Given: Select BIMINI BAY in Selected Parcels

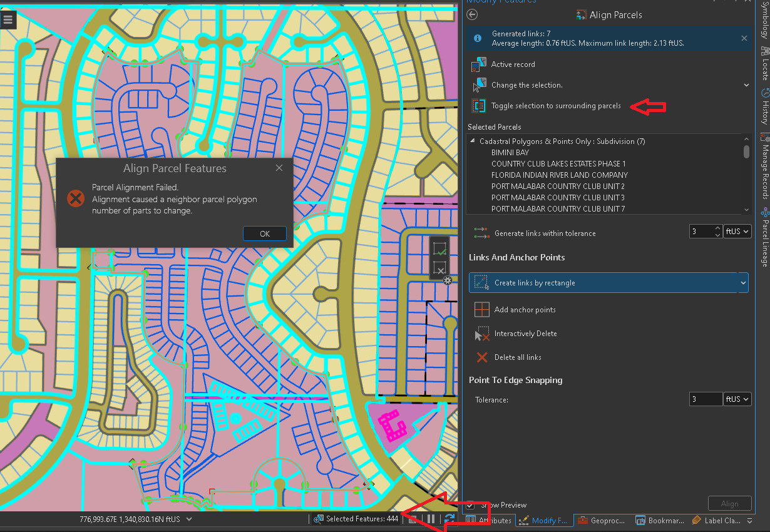Looking at the screenshot, I should (510, 152).
